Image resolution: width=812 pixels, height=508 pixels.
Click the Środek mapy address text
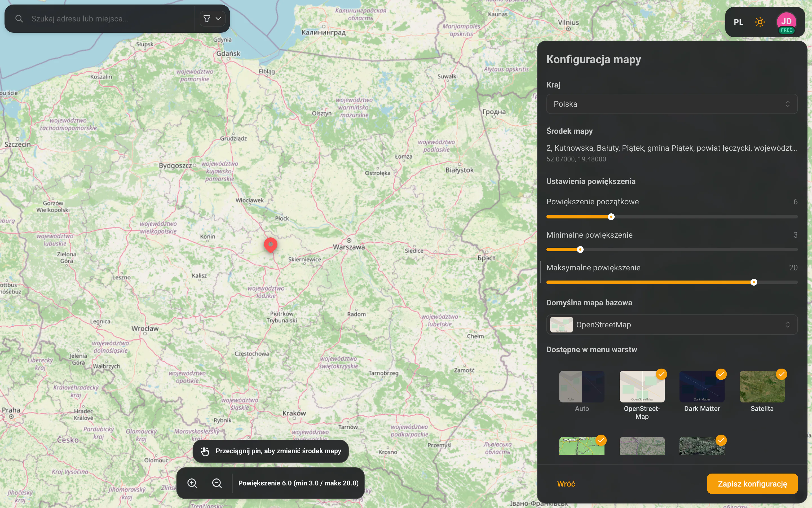(x=671, y=148)
